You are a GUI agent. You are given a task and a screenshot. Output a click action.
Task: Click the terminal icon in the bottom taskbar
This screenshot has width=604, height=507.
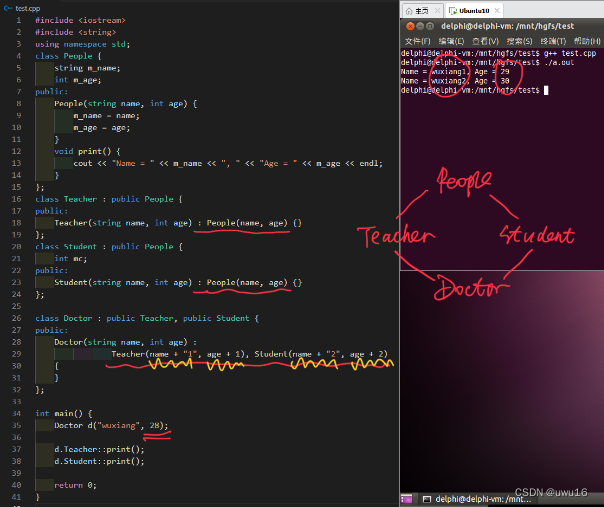click(427, 499)
